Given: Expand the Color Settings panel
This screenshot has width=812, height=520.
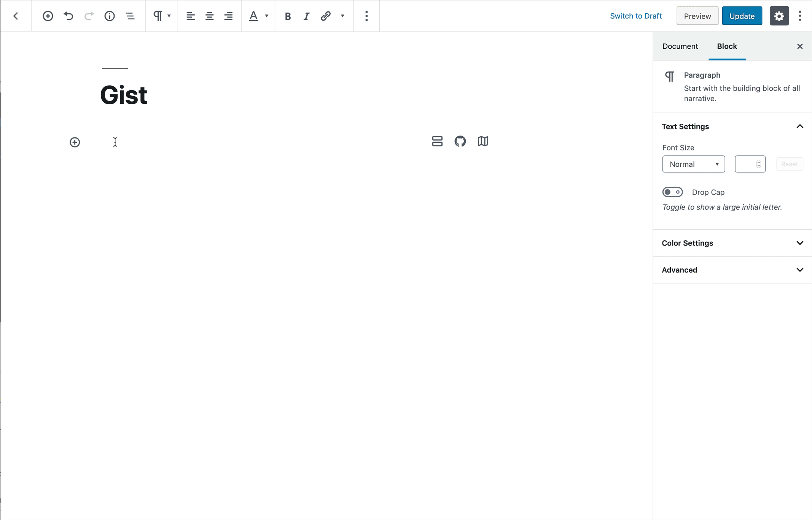Looking at the screenshot, I should point(732,243).
